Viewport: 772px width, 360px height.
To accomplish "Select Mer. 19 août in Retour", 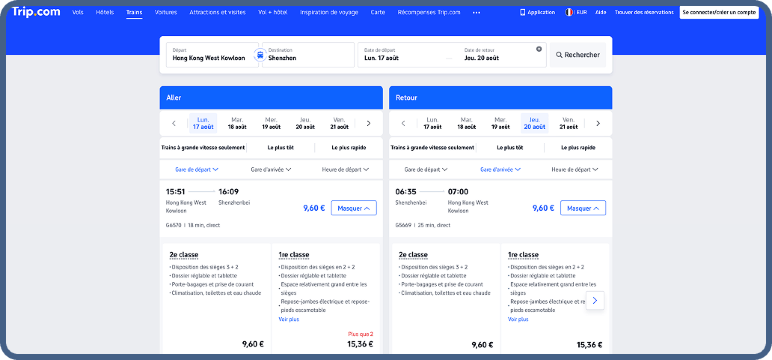I will [500, 123].
